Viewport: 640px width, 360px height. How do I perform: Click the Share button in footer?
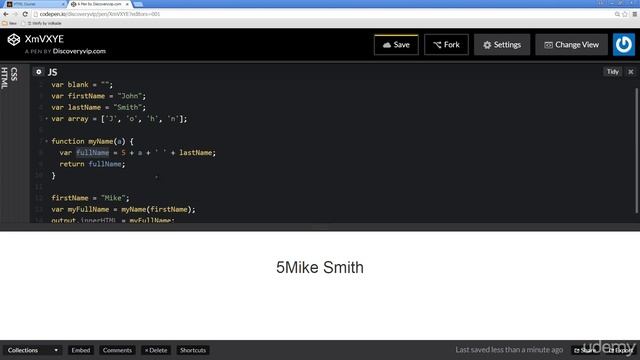[584, 350]
